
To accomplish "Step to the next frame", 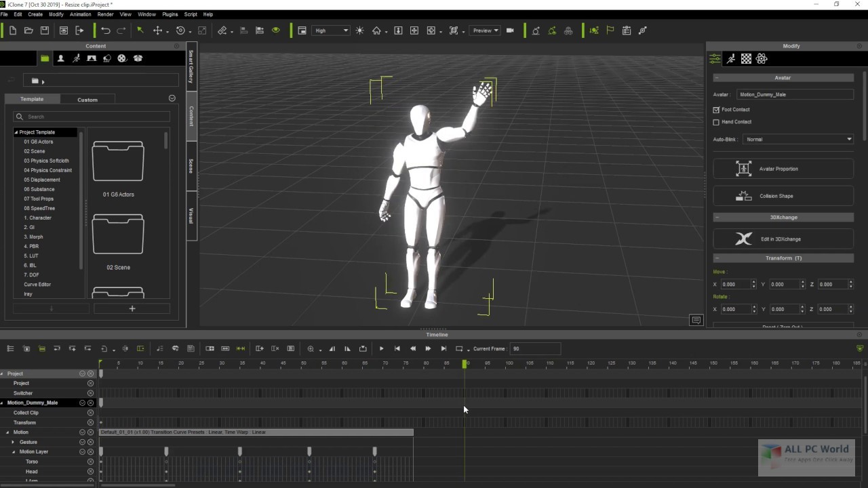I will (x=428, y=348).
